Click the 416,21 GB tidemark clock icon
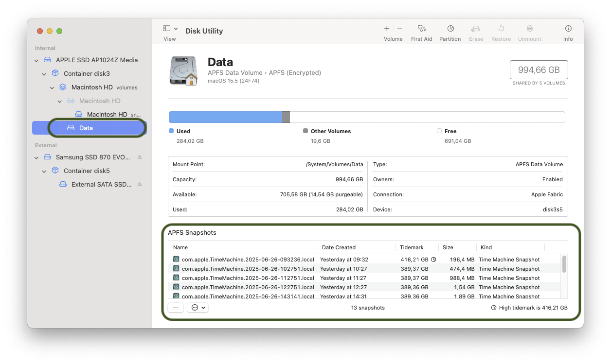Image resolution: width=611 pixels, height=364 pixels. pyautogui.click(x=434, y=260)
